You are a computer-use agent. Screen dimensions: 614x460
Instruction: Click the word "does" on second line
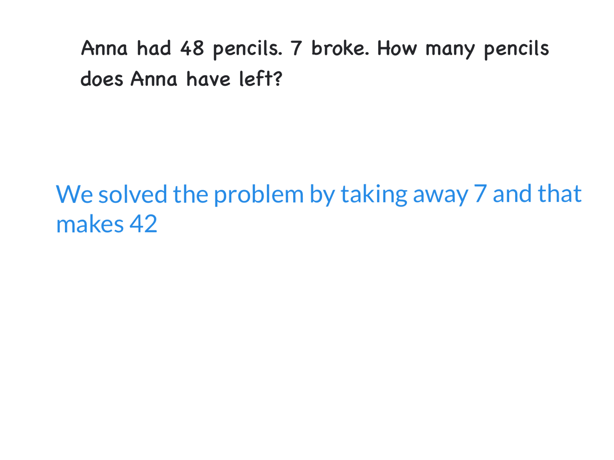coord(102,79)
